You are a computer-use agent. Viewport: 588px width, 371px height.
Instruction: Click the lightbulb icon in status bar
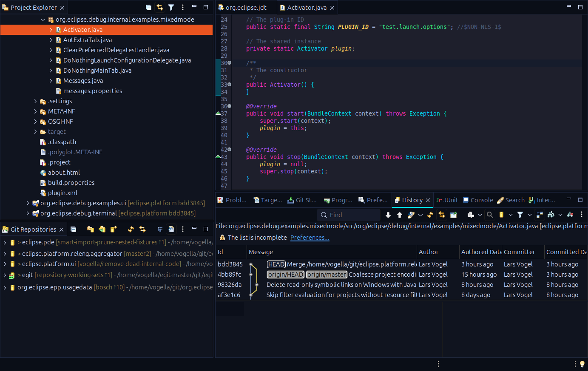click(x=582, y=364)
